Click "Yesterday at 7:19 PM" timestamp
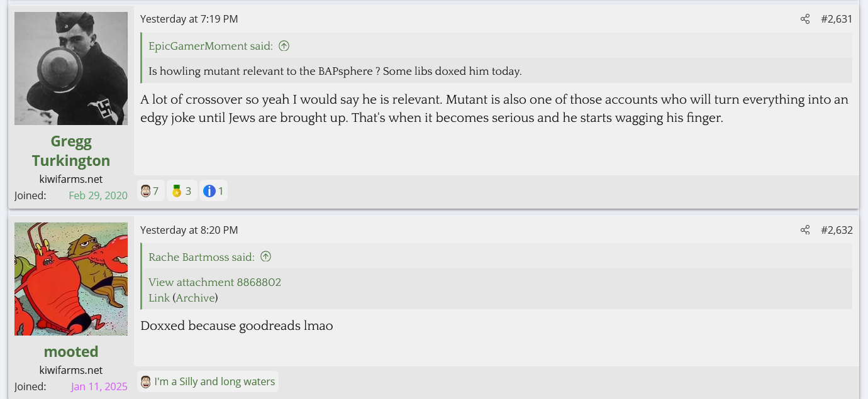Screen dimensions: 868x399 tap(189, 19)
